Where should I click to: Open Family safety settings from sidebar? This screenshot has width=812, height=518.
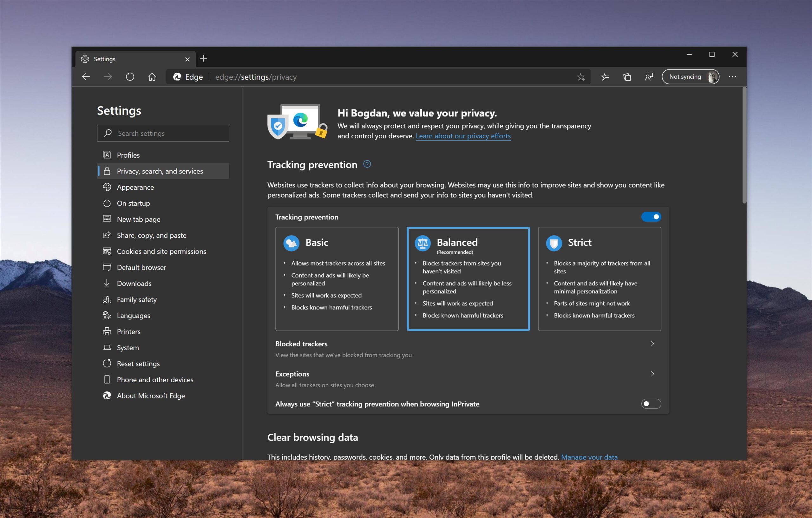137,299
